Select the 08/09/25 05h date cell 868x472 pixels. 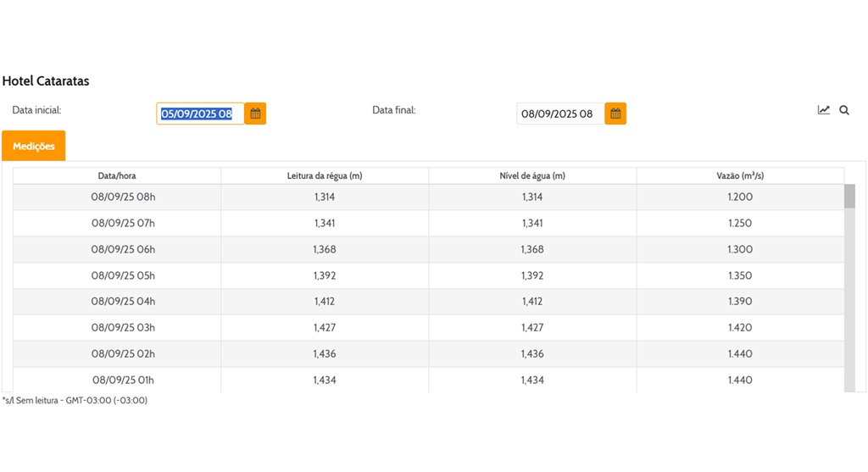123,275
